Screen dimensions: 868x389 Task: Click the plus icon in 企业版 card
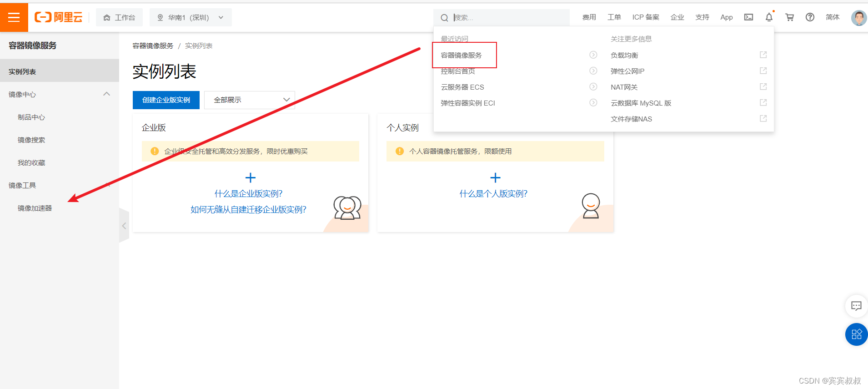pyautogui.click(x=250, y=177)
